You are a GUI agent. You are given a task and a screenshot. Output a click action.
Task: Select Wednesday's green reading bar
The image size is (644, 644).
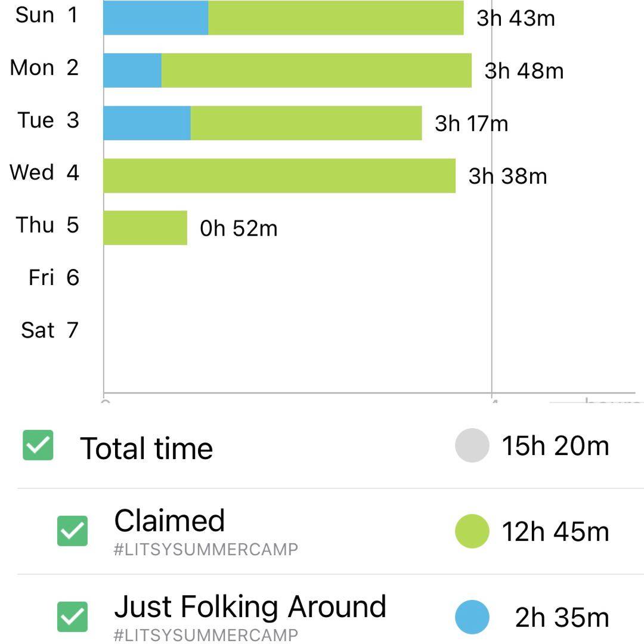[280, 175]
